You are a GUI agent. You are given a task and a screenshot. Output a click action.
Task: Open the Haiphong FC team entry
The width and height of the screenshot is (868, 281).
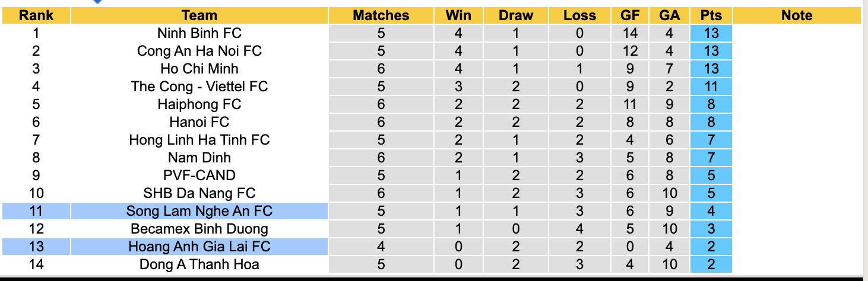(x=199, y=104)
